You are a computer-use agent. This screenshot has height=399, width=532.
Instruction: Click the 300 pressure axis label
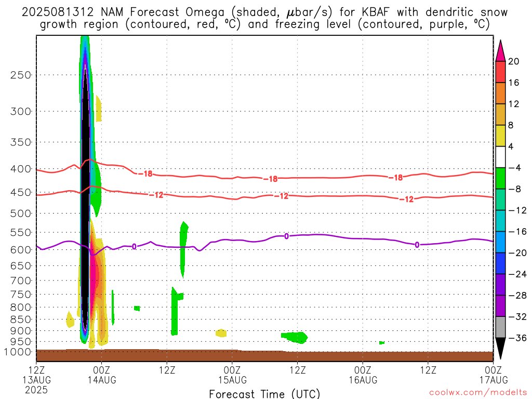click(x=21, y=111)
